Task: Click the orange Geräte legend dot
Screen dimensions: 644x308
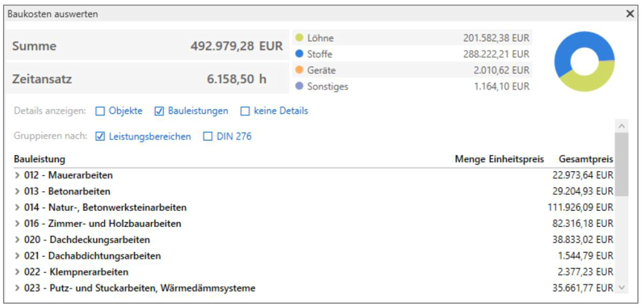Action: 299,71
